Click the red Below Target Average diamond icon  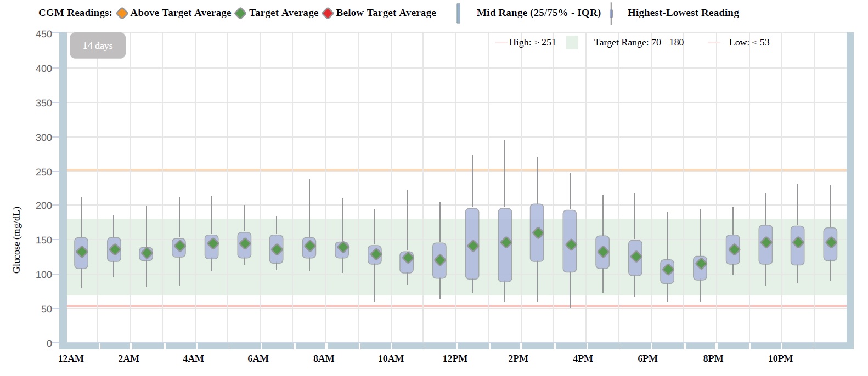(x=328, y=13)
